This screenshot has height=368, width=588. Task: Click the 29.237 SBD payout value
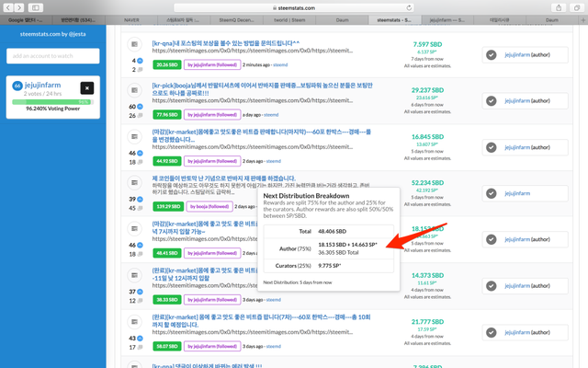point(427,90)
